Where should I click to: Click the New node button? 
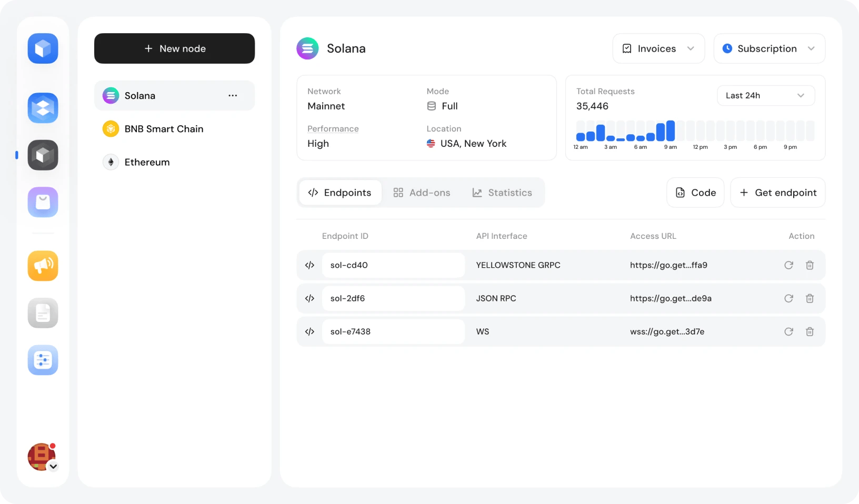pyautogui.click(x=174, y=48)
